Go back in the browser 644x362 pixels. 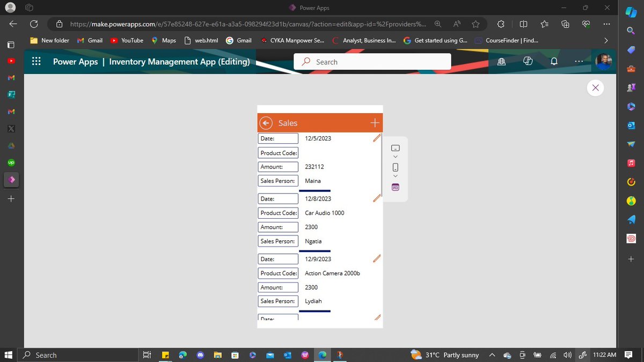(x=13, y=24)
